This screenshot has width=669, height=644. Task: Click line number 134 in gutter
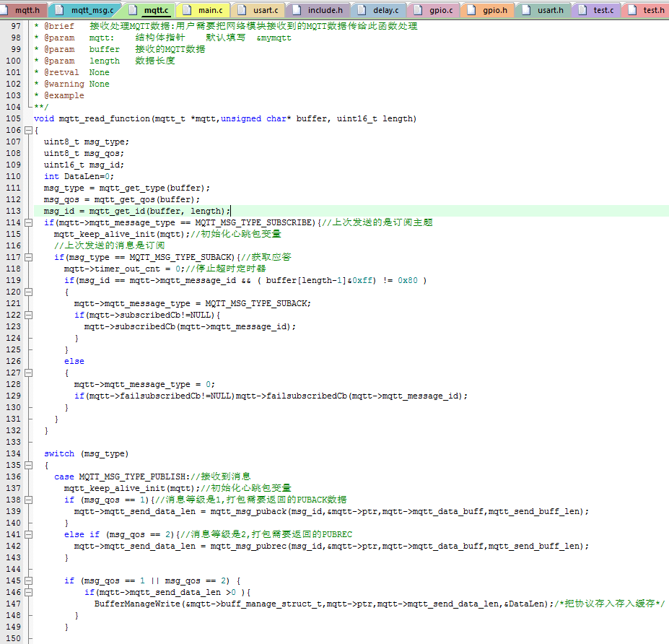tap(13, 453)
